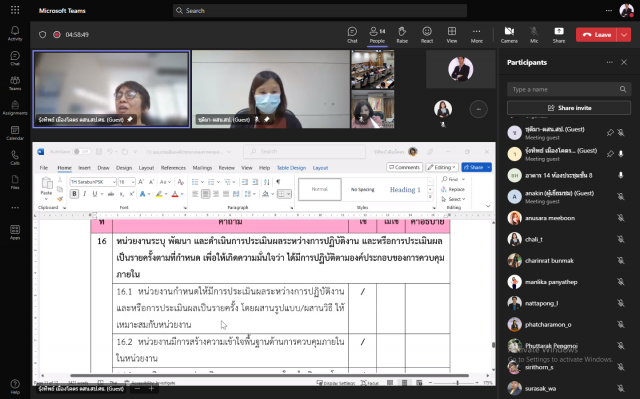Toggle Bold formatting in Word ribbon
This screenshot has height=399, width=640.
74,194
